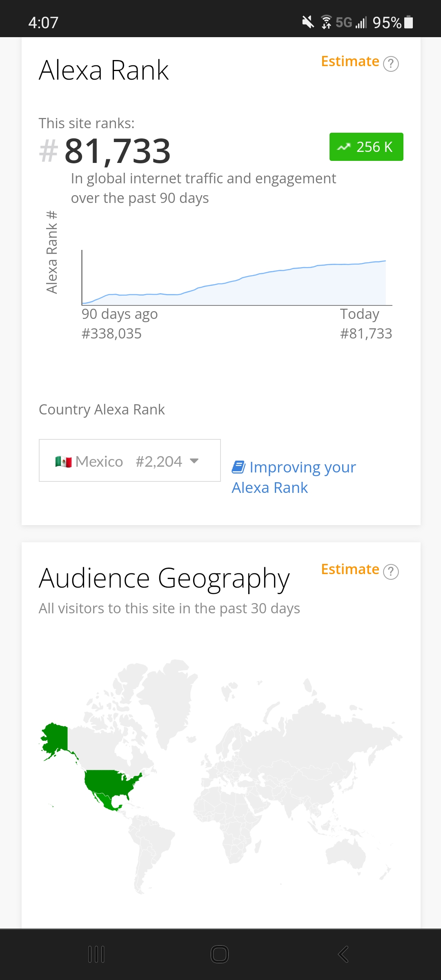Click the dropdown arrow next to #2,204
This screenshot has width=441, height=980.
click(x=194, y=461)
